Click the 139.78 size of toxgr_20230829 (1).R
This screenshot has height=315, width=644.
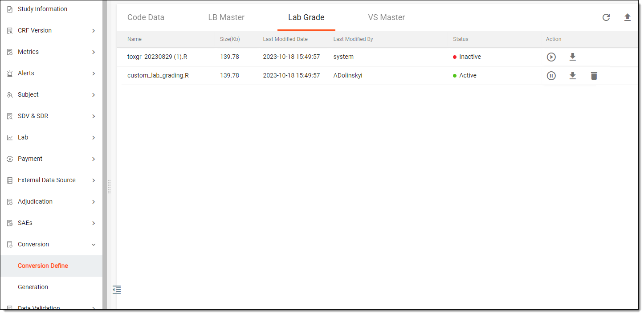click(x=229, y=57)
